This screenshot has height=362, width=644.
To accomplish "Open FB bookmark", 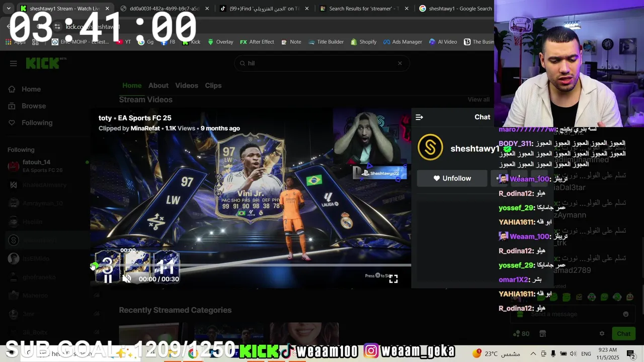I will click(x=168, y=42).
